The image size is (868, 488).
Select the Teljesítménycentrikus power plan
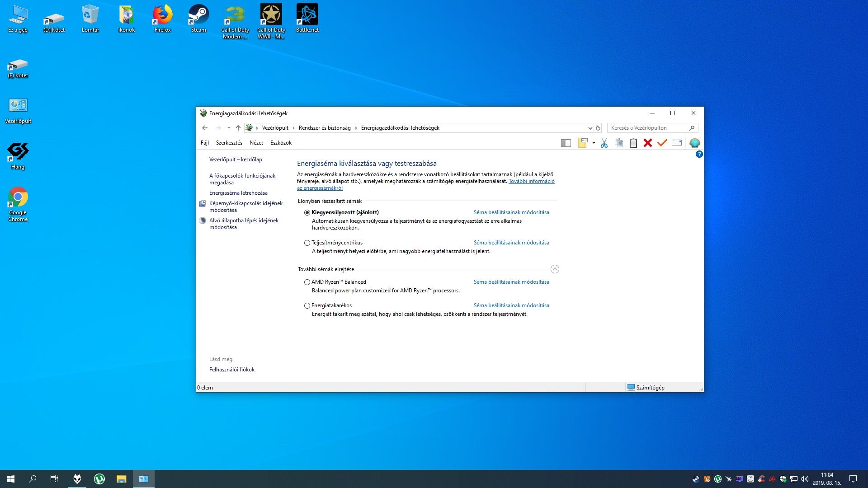click(307, 243)
